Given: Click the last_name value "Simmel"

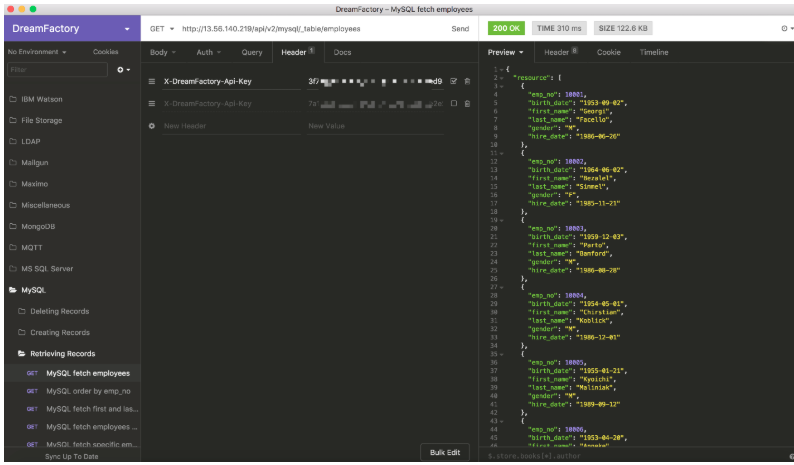Looking at the screenshot, I should [592, 186].
